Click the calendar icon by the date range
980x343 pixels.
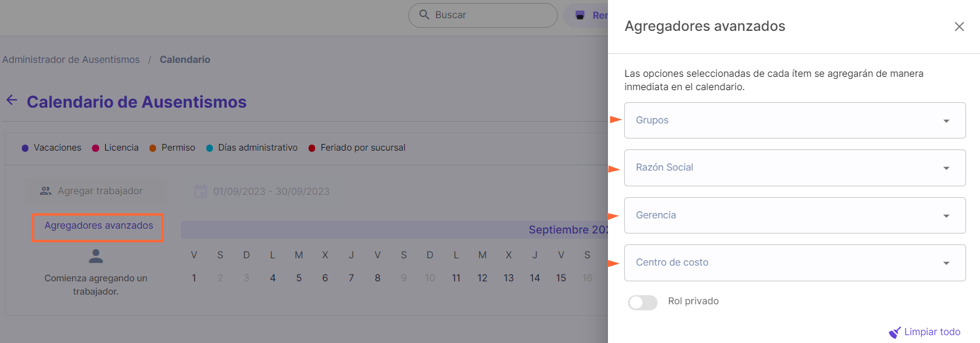click(200, 191)
